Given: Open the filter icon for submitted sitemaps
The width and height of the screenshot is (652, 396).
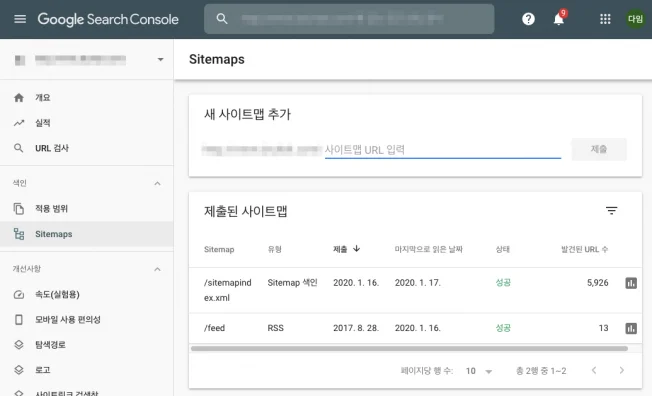Looking at the screenshot, I should pos(611,211).
